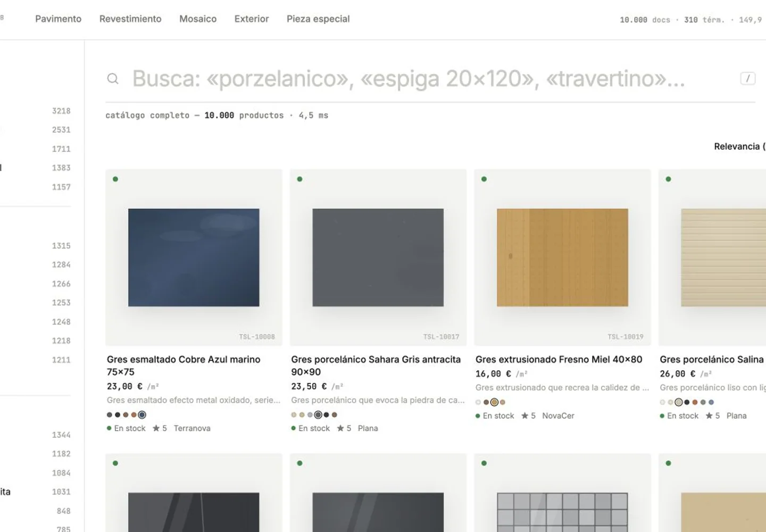Click the Plana label on the Sahara card

(x=368, y=428)
